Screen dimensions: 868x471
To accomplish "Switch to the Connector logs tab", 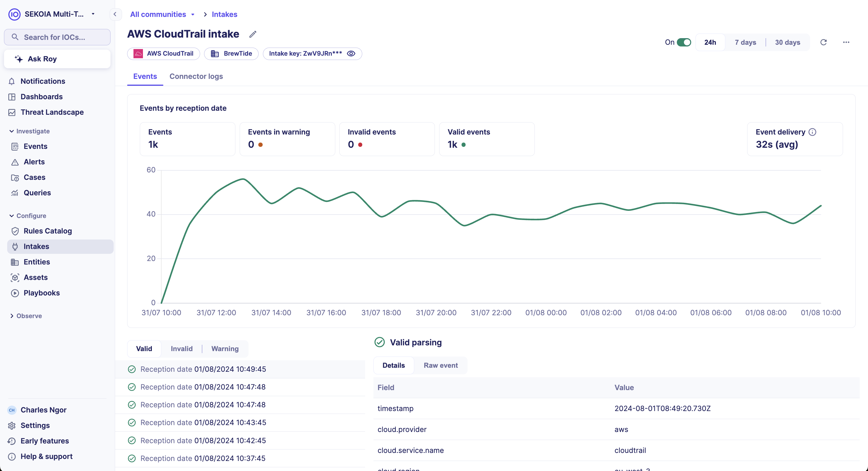I will [x=196, y=76].
